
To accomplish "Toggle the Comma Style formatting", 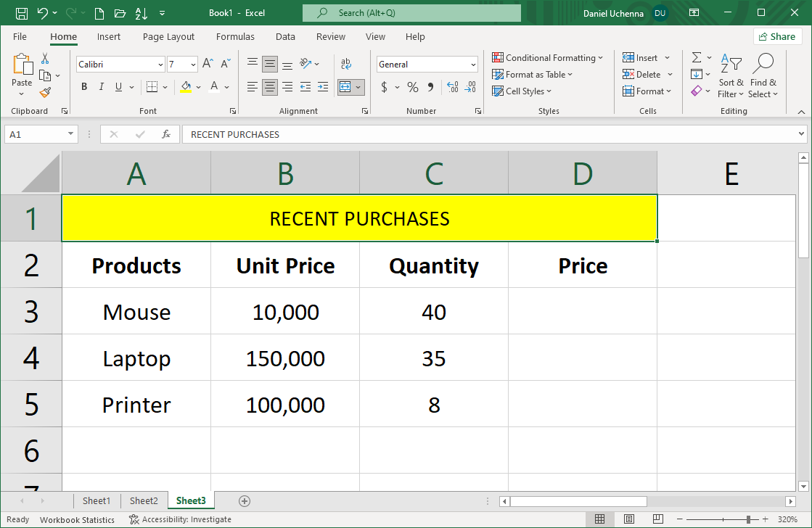I will pyautogui.click(x=431, y=86).
